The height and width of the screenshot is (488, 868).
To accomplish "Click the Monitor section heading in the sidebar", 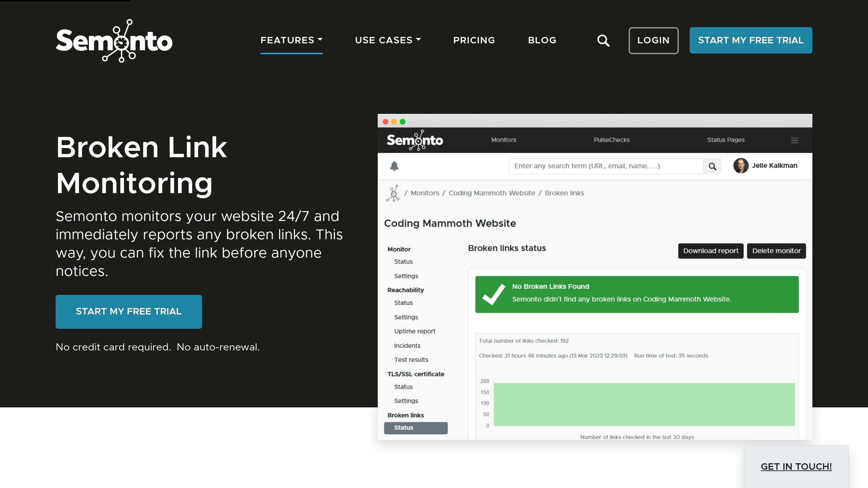I will point(399,250).
